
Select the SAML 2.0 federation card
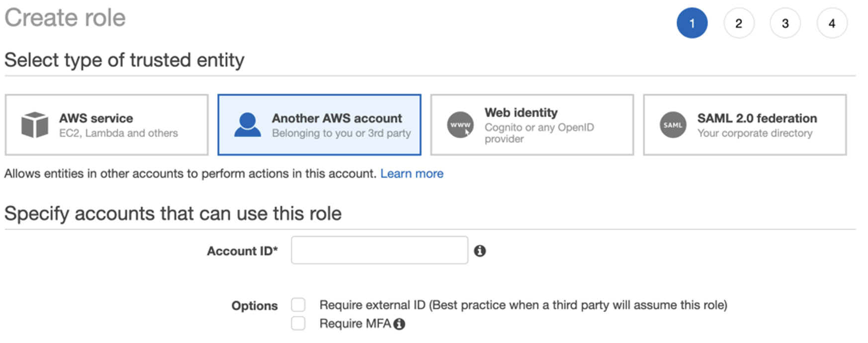[744, 124]
